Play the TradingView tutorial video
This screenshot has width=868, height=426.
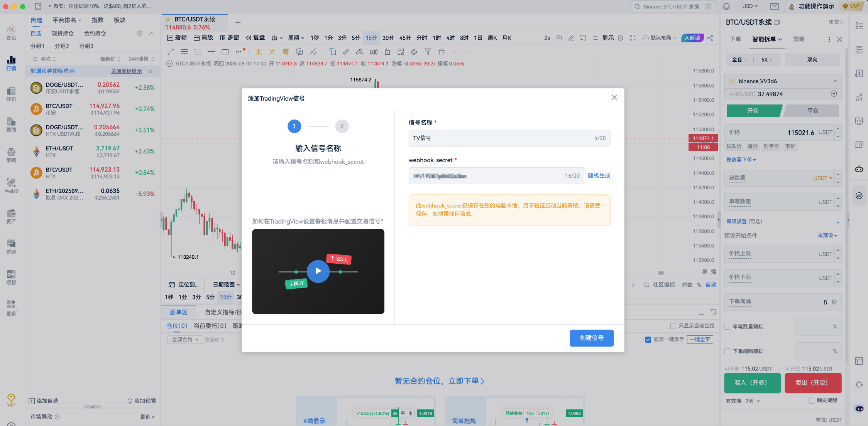pyautogui.click(x=318, y=271)
